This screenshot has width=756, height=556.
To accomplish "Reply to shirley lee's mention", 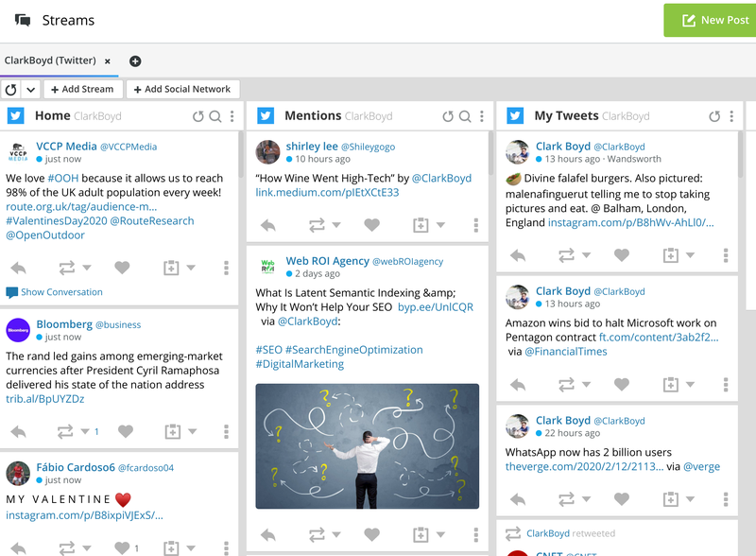I will click(268, 225).
